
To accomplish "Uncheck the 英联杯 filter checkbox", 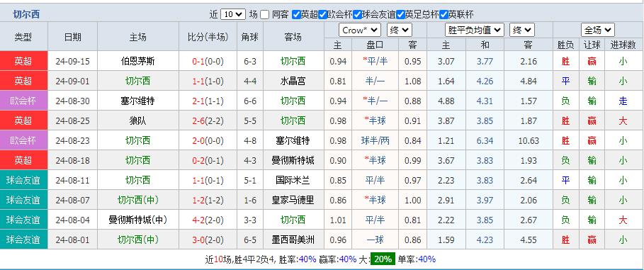I will click(x=444, y=15).
